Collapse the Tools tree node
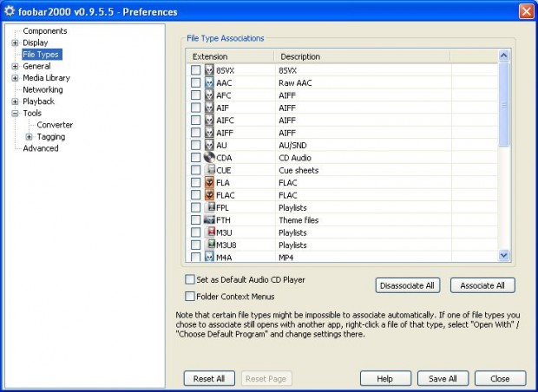The width and height of the screenshot is (538, 392). (15, 113)
